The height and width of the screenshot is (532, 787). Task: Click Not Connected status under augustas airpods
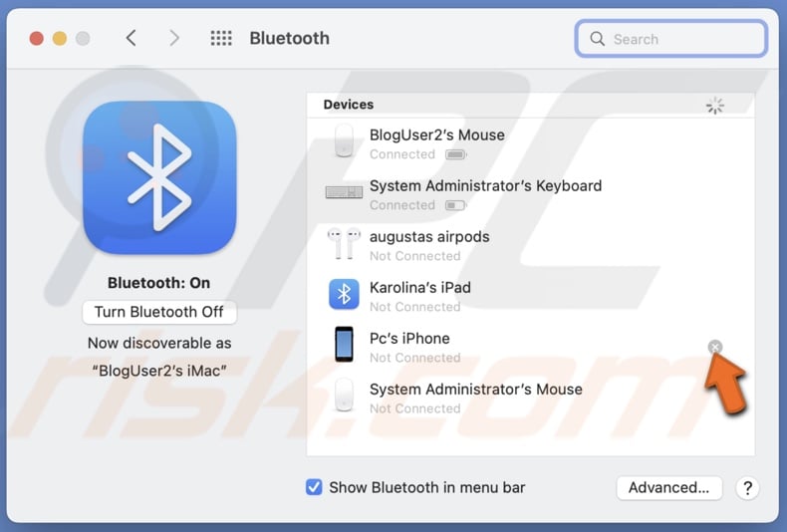click(x=415, y=256)
